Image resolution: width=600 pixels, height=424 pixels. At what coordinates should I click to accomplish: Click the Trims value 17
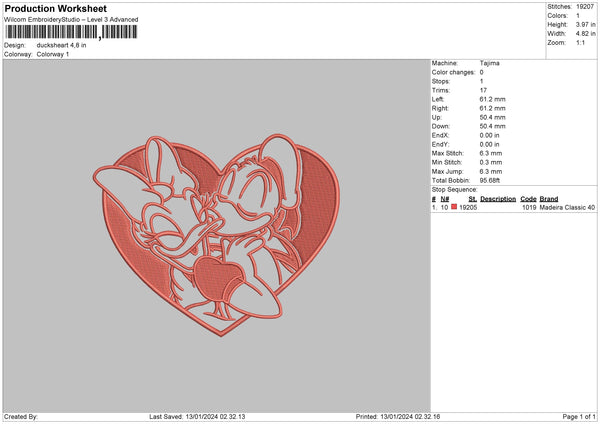point(483,91)
